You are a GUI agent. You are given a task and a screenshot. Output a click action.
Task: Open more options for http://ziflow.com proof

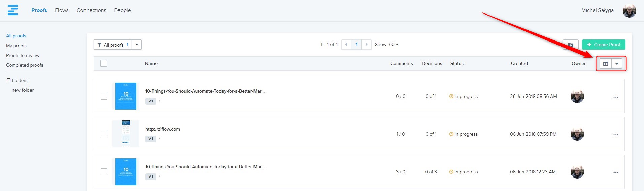(616, 135)
